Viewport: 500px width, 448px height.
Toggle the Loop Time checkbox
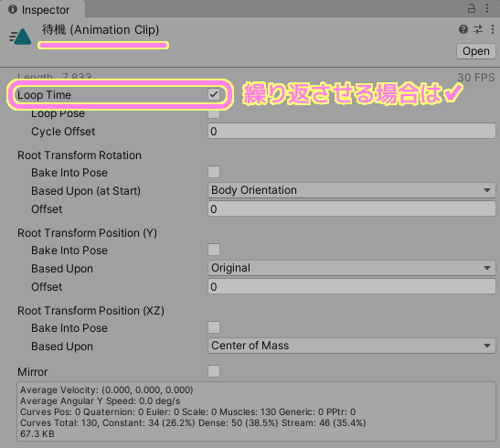pos(214,94)
